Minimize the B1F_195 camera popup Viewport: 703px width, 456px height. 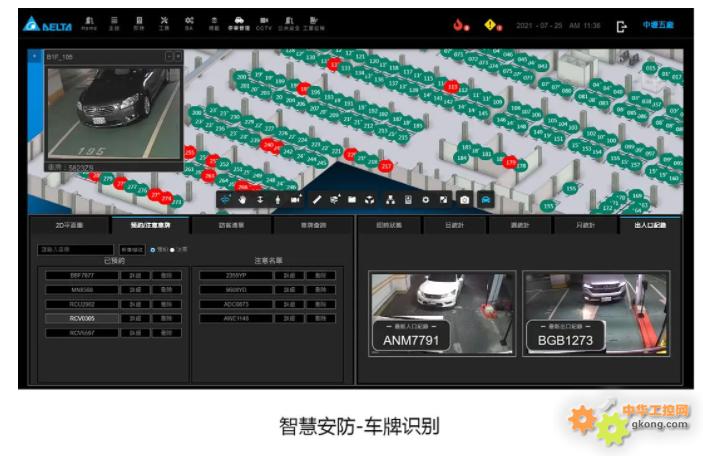coord(168,57)
